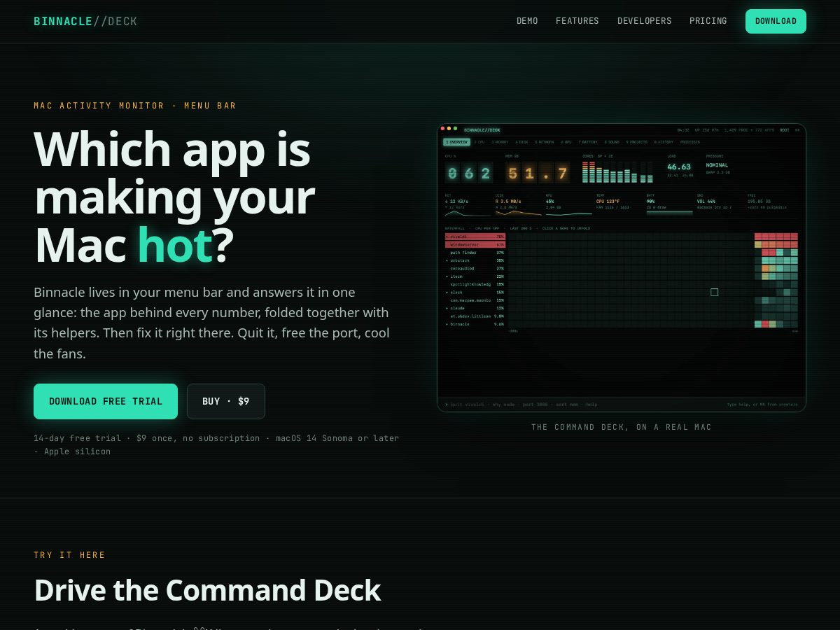Click the heading Drive the Command Deck

click(207, 590)
